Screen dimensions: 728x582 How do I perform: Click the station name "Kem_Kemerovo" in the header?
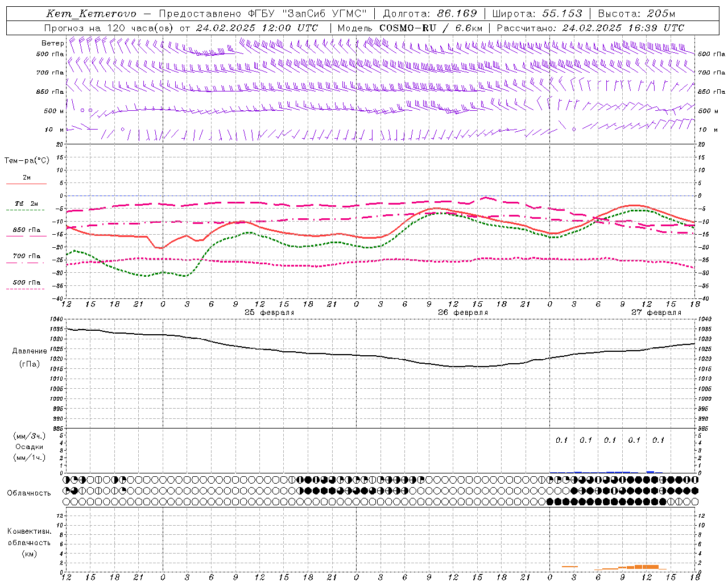coord(92,14)
